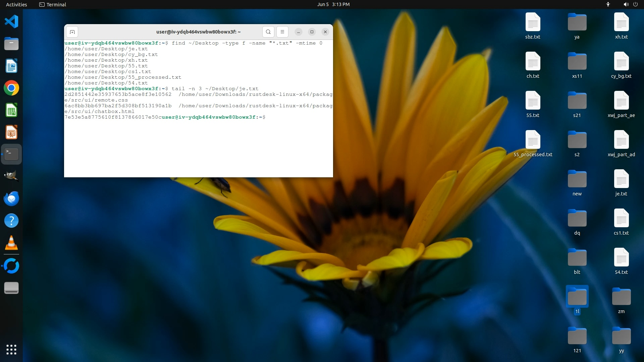
Task: Click the Activities button
Action: pyautogui.click(x=16, y=4)
